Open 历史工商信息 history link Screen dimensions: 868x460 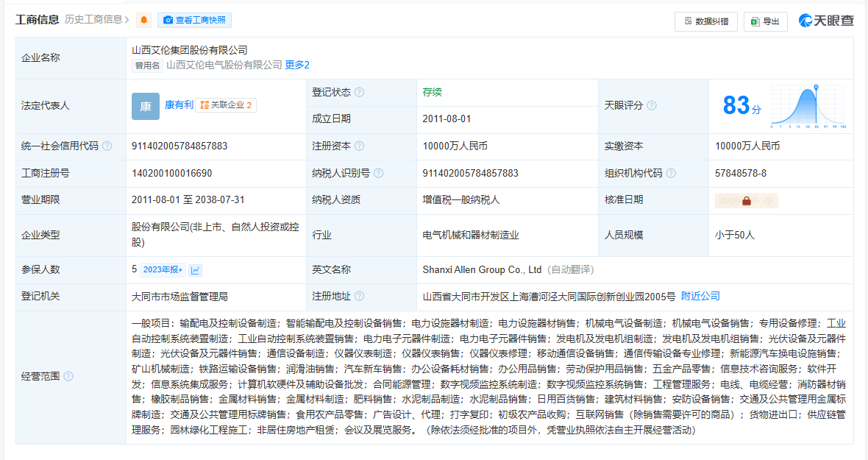click(97, 20)
